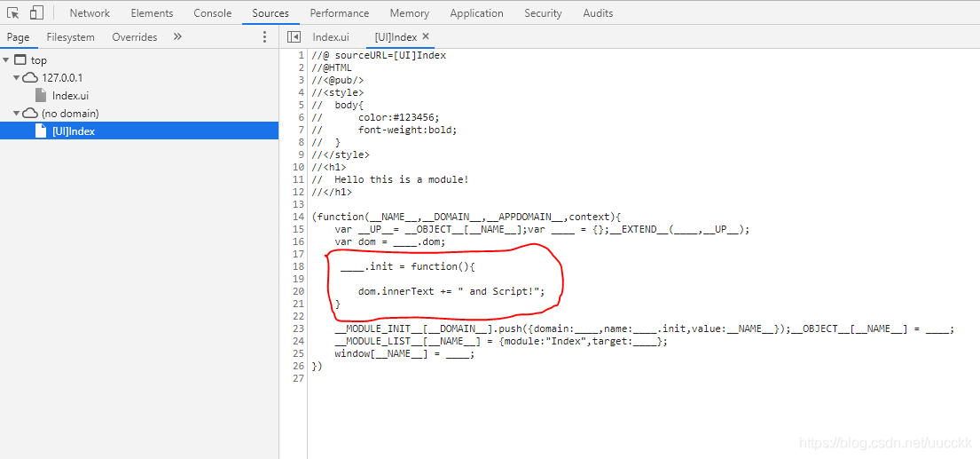The width and height of the screenshot is (980, 459).
Task: Switch to the Console tab
Action: tap(213, 12)
